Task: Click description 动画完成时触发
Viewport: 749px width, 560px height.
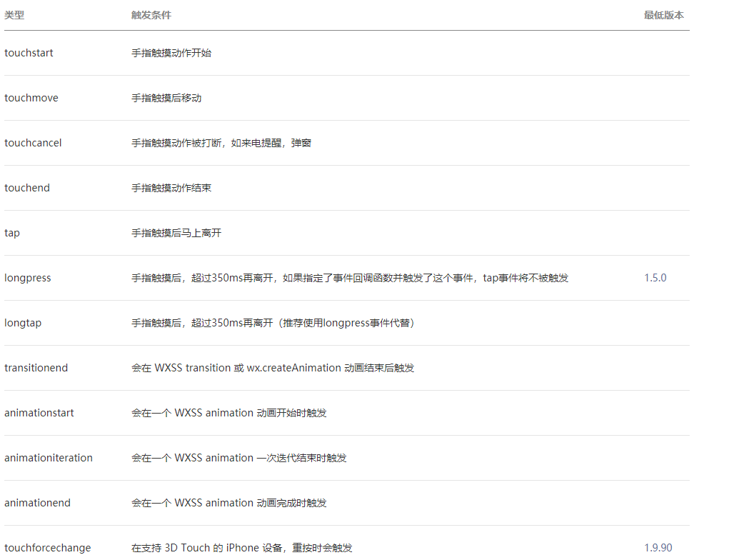Action: (x=229, y=503)
